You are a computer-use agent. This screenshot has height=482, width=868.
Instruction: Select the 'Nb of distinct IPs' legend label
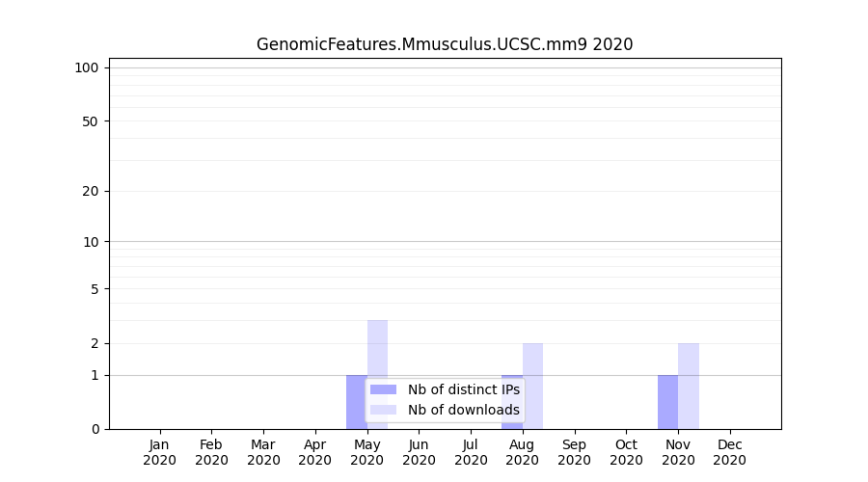tap(463, 389)
